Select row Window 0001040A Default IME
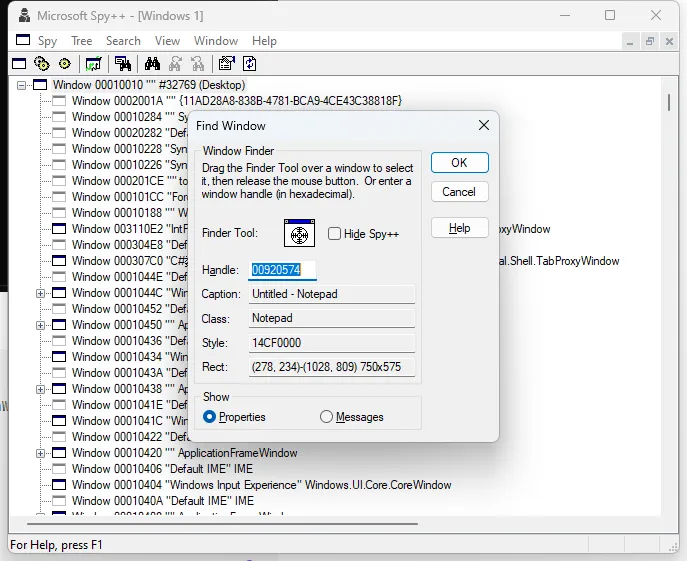The width and height of the screenshot is (687, 561). pos(163,501)
